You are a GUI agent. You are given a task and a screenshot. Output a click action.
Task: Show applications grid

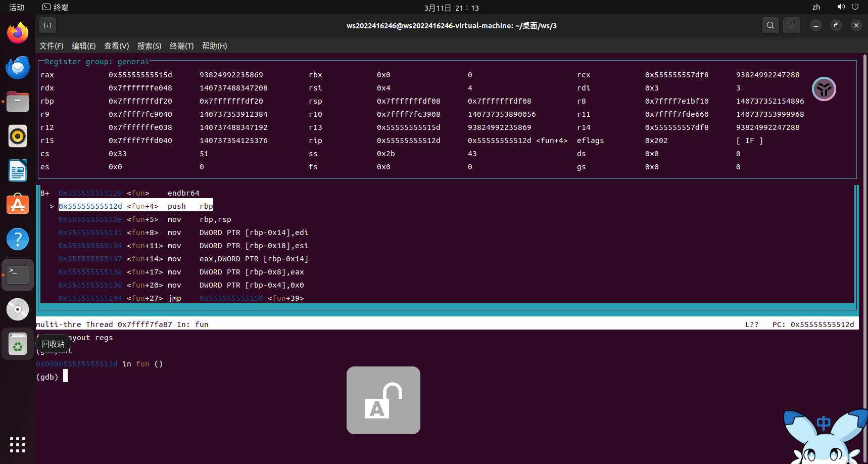(x=18, y=445)
